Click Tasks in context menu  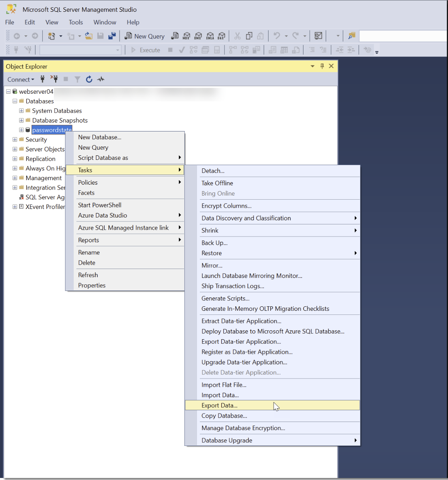[125, 170]
